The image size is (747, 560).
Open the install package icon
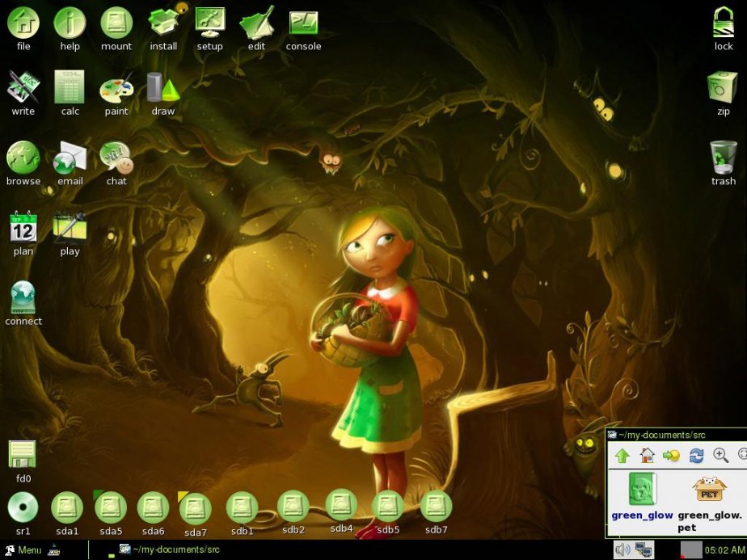click(x=163, y=23)
